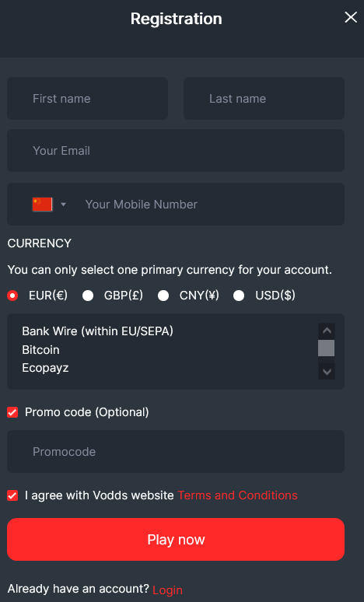The height and width of the screenshot is (602, 364).
Task: Select the EUR(€) currency radio button
Action: coord(12,296)
